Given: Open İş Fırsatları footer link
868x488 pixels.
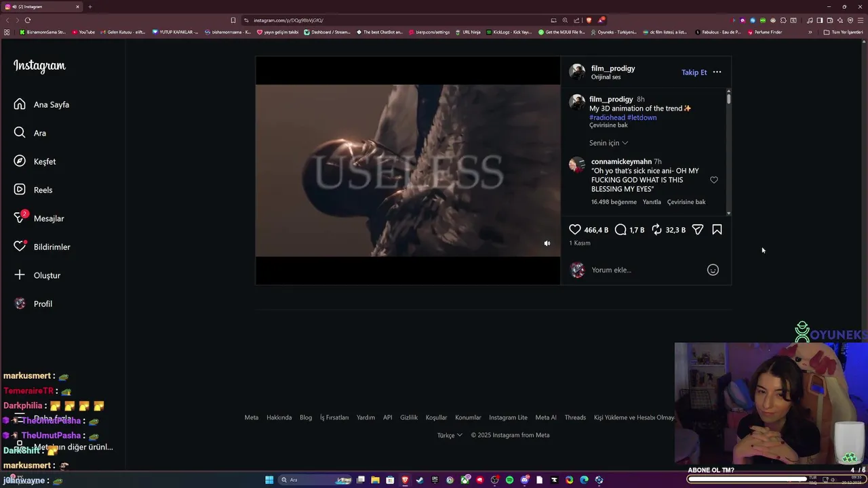Looking at the screenshot, I should pyautogui.click(x=334, y=418).
